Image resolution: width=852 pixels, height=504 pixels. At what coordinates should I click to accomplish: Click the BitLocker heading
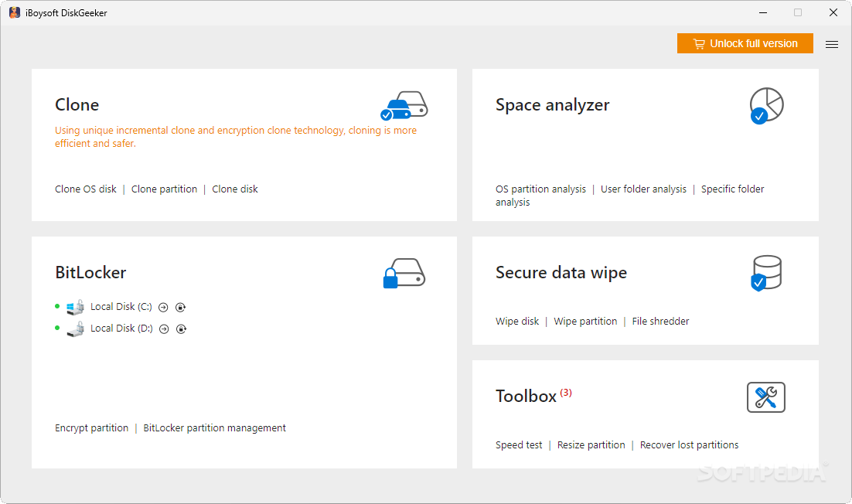[x=90, y=273]
